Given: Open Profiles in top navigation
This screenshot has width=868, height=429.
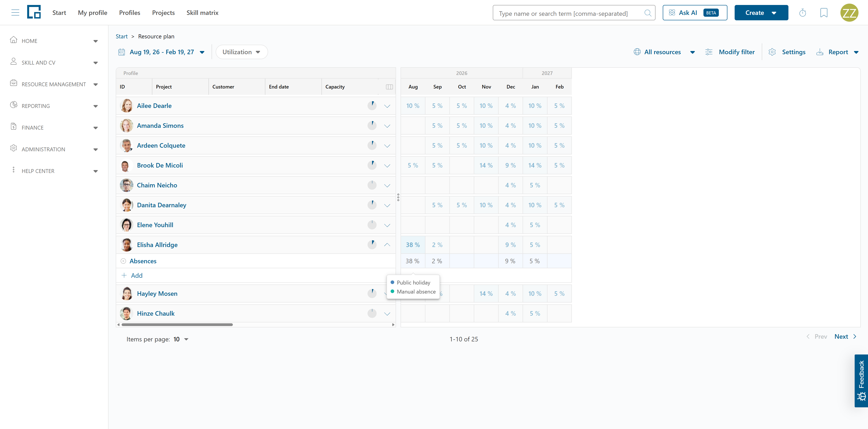Looking at the screenshot, I should (x=130, y=13).
